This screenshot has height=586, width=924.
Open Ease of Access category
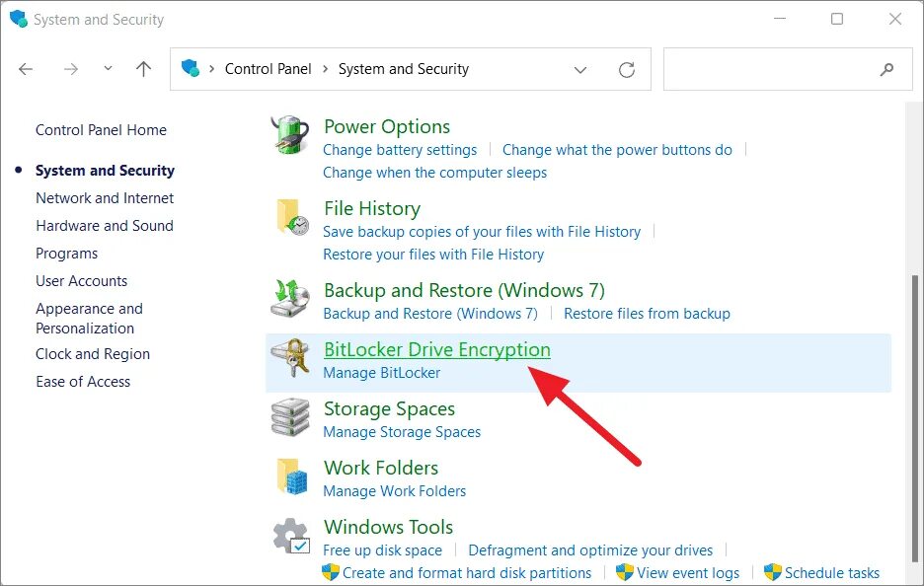83,382
